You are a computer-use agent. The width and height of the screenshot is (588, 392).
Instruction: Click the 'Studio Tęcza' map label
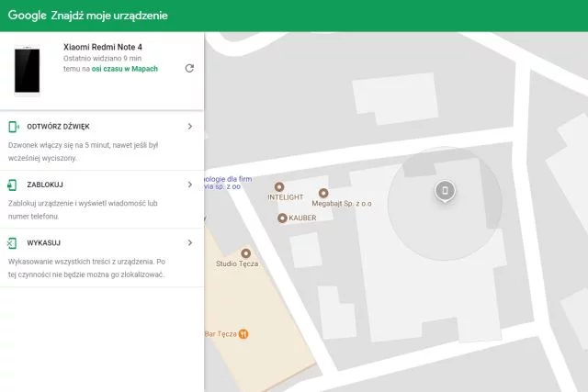[237, 263]
